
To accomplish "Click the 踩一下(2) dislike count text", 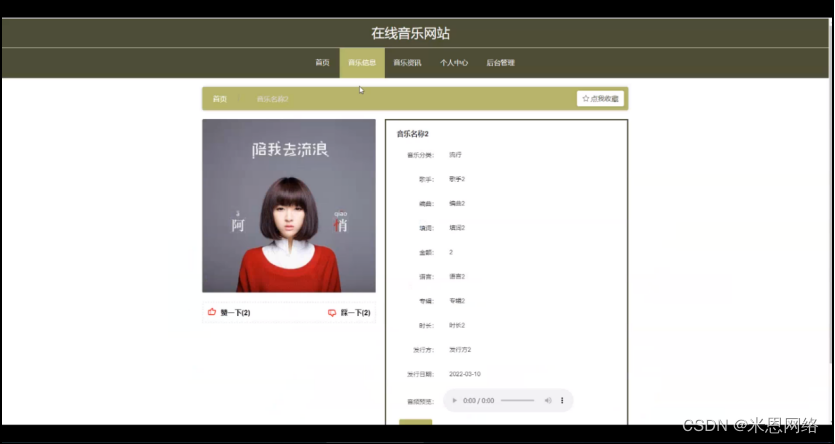I will (356, 313).
